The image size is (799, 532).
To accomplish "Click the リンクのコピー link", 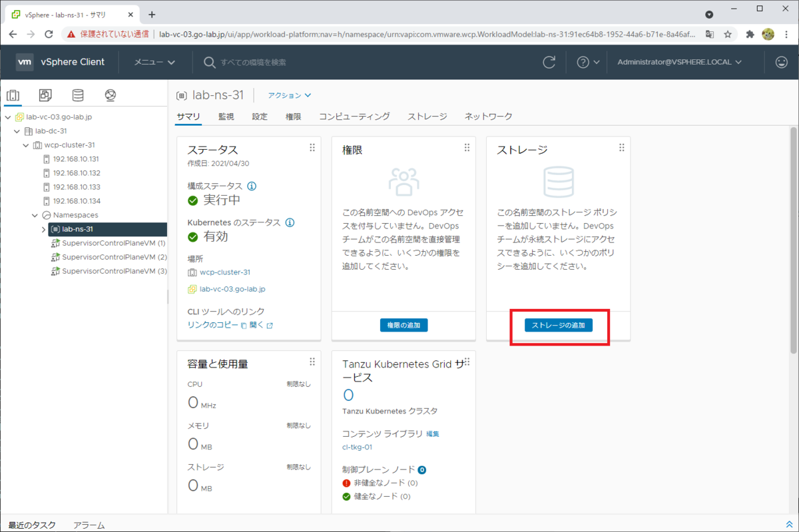I will click(213, 325).
